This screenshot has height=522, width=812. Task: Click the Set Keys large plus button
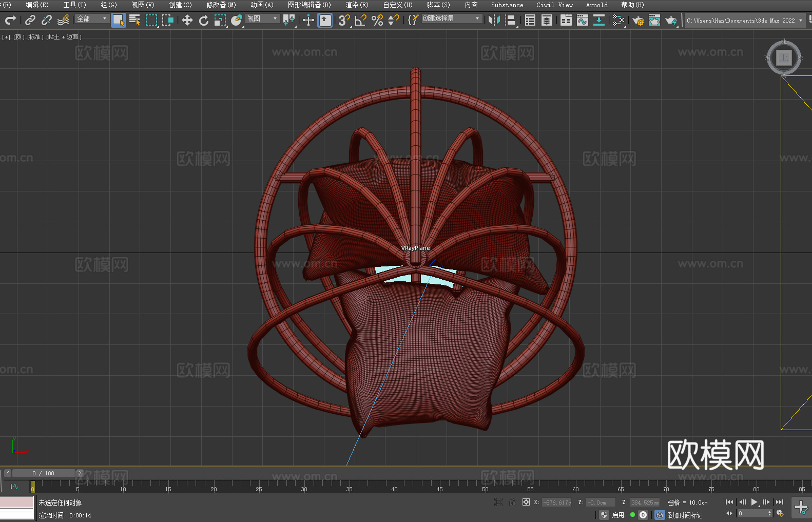(801, 508)
